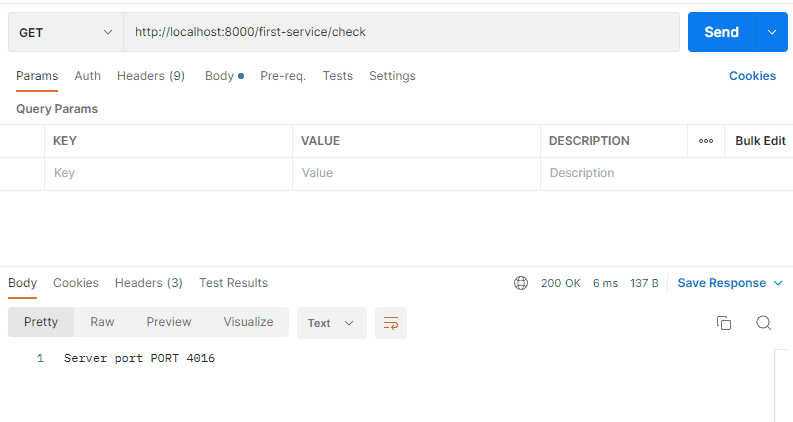
Task: Click the Value input cell
Action: (x=416, y=174)
